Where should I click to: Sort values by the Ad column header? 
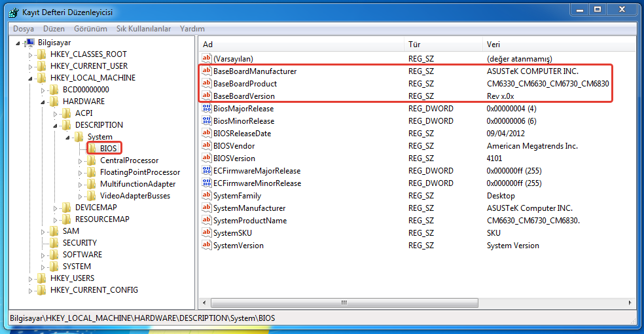click(x=301, y=44)
